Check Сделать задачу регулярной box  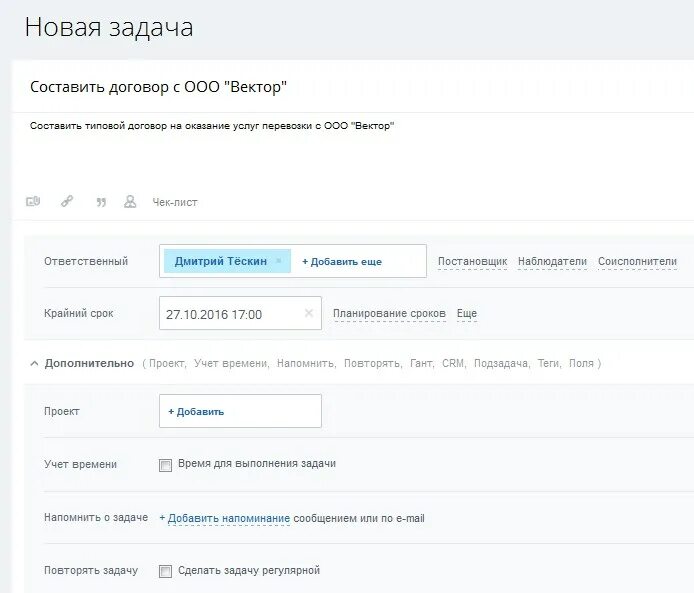[165, 571]
